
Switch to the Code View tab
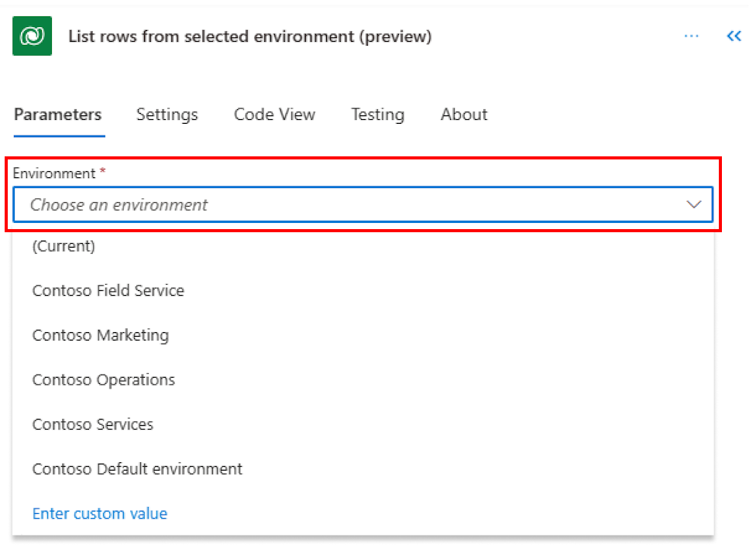click(274, 115)
